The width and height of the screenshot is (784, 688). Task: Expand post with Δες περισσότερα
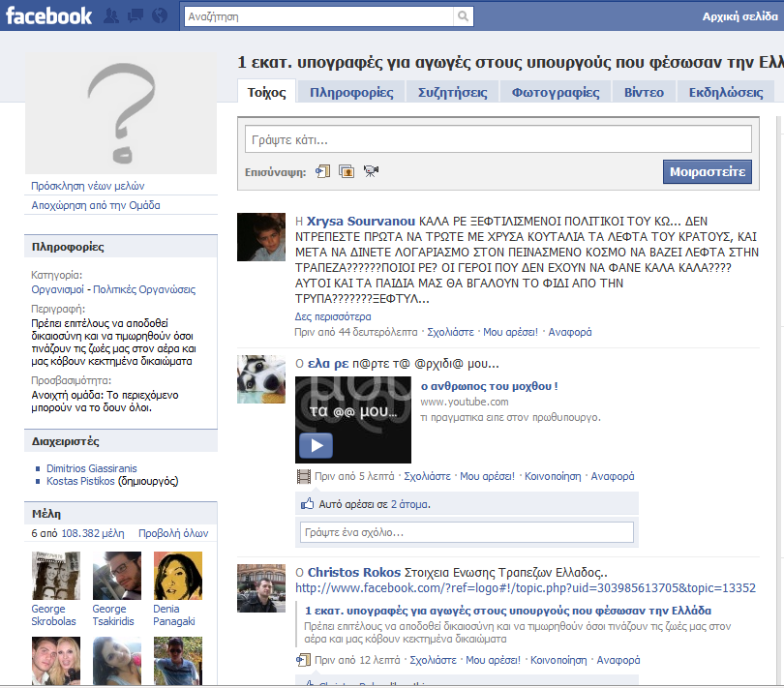point(333,316)
